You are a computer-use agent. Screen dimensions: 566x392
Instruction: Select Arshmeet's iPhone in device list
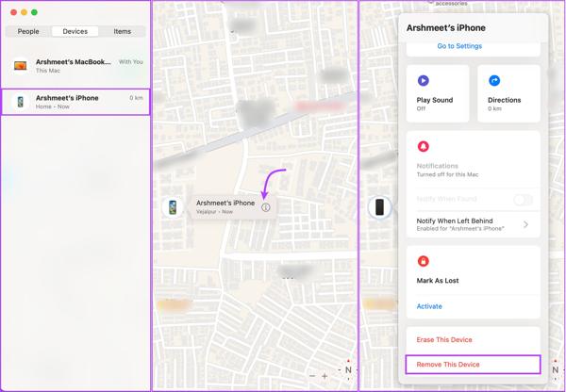(x=75, y=102)
